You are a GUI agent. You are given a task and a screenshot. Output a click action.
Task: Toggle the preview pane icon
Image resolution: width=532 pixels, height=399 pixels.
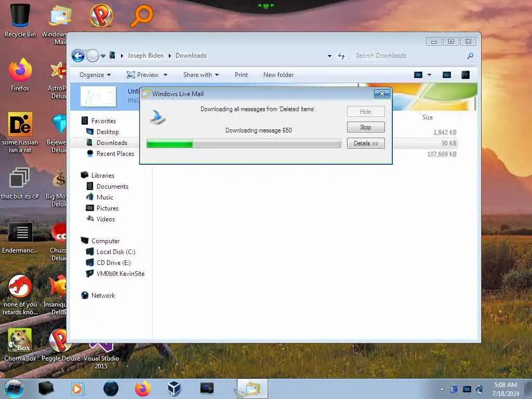[x=447, y=75]
